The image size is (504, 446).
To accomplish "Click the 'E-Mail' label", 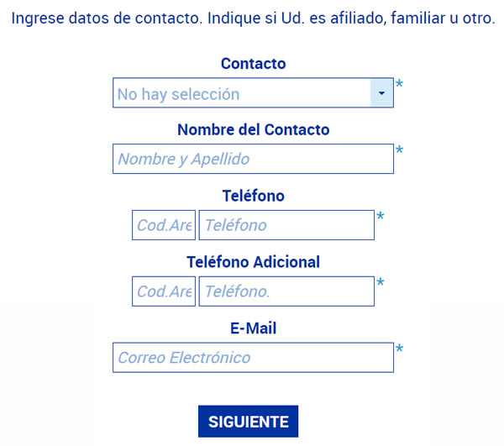I will click(x=254, y=328).
